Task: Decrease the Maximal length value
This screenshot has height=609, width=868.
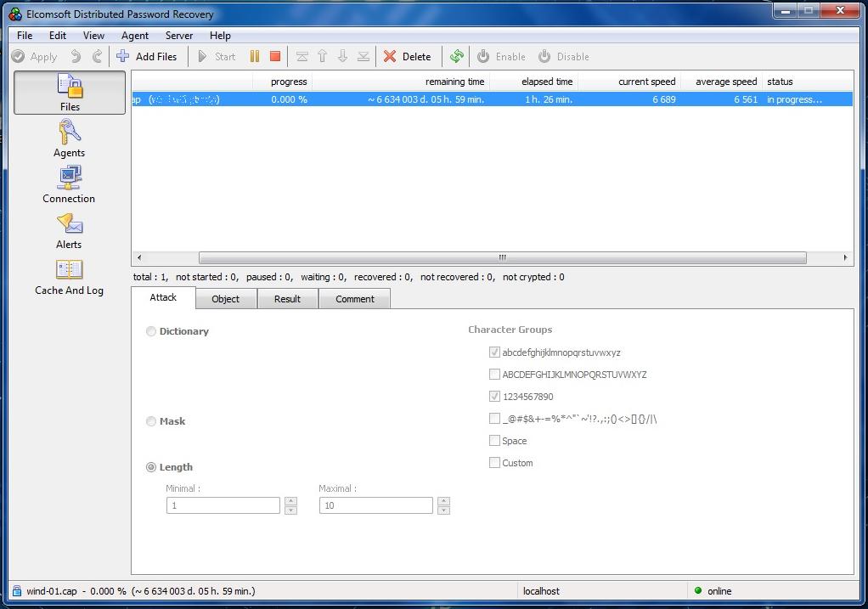Action: click(x=444, y=510)
